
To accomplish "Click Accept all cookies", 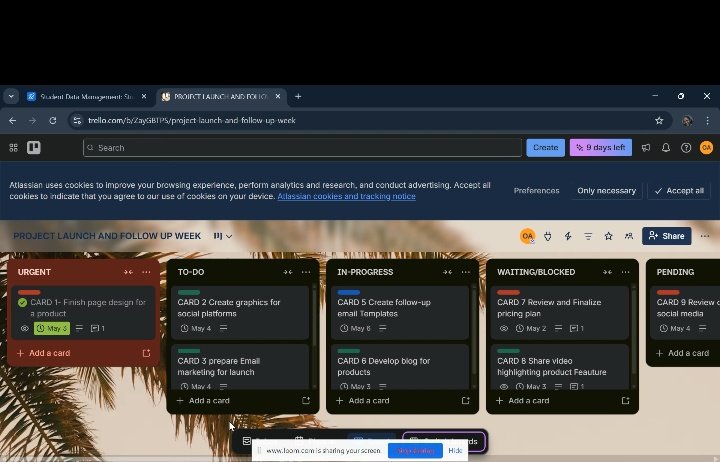I will tap(679, 191).
